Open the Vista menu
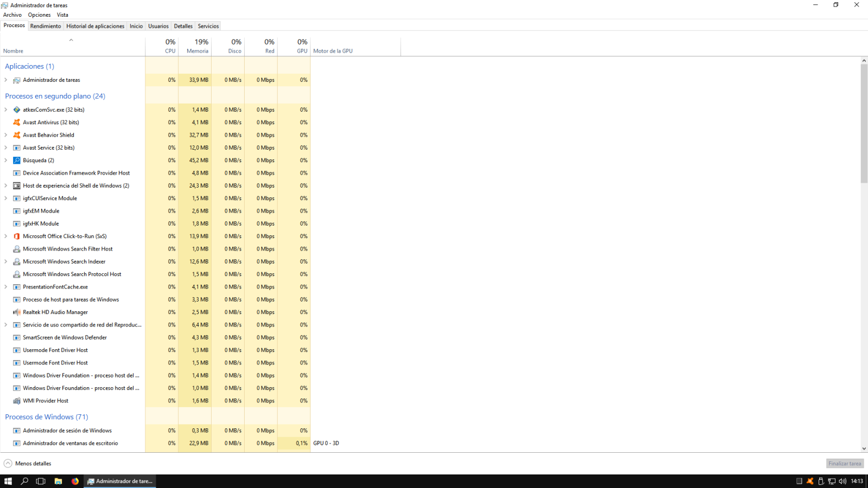The image size is (868, 488). point(63,15)
